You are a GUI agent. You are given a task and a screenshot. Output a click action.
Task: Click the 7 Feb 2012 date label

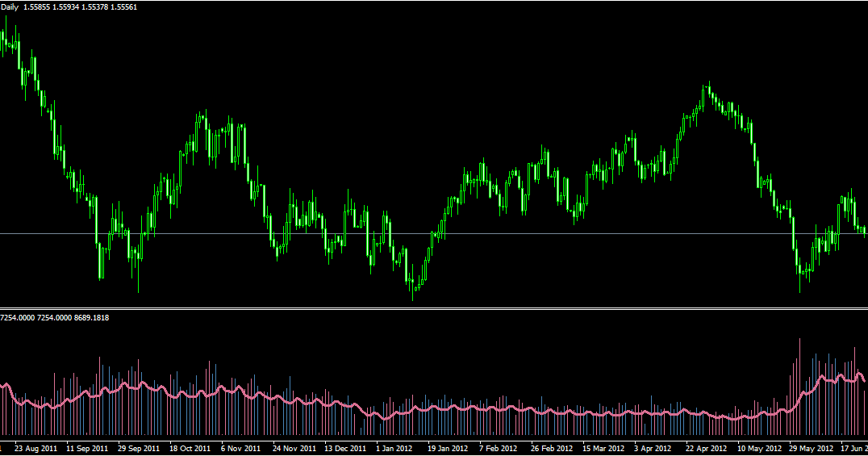pos(499,448)
